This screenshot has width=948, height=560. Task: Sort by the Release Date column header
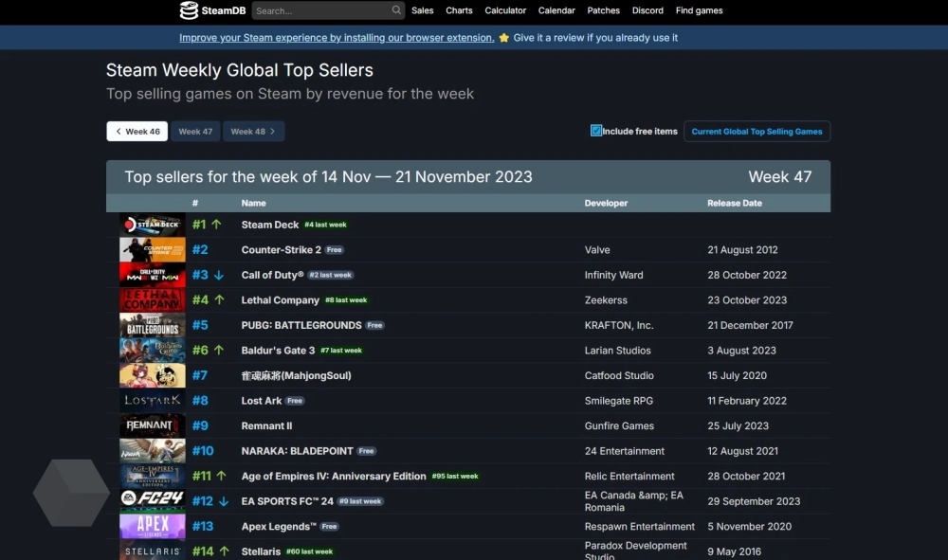pyautogui.click(x=734, y=203)
